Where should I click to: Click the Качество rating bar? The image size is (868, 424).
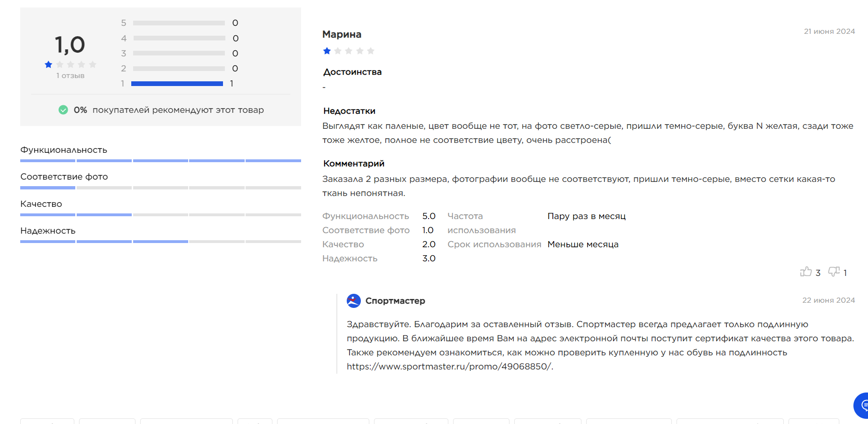point(160,215)
